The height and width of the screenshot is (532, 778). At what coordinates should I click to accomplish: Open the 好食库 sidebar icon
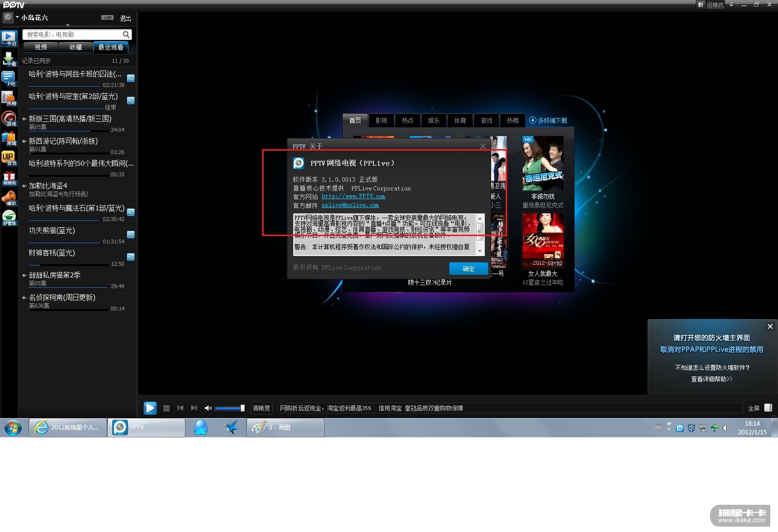pyautogui.click(x=9, y=218)
